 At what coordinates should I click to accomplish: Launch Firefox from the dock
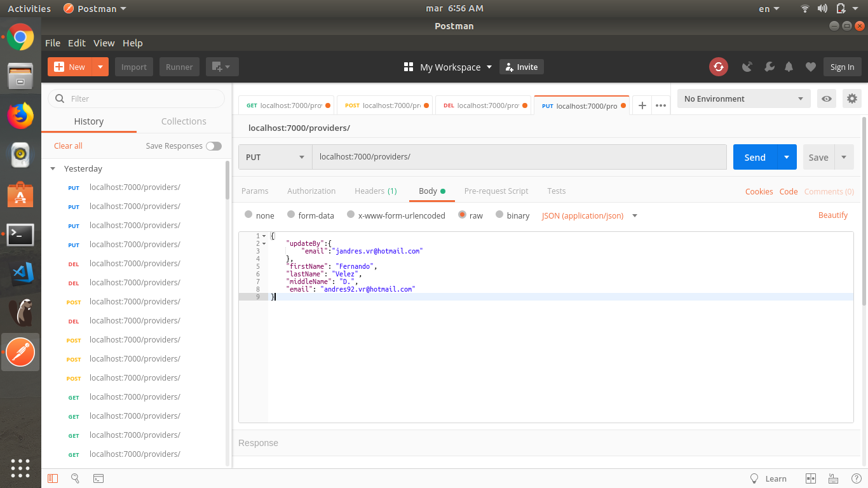pos(20,116)
